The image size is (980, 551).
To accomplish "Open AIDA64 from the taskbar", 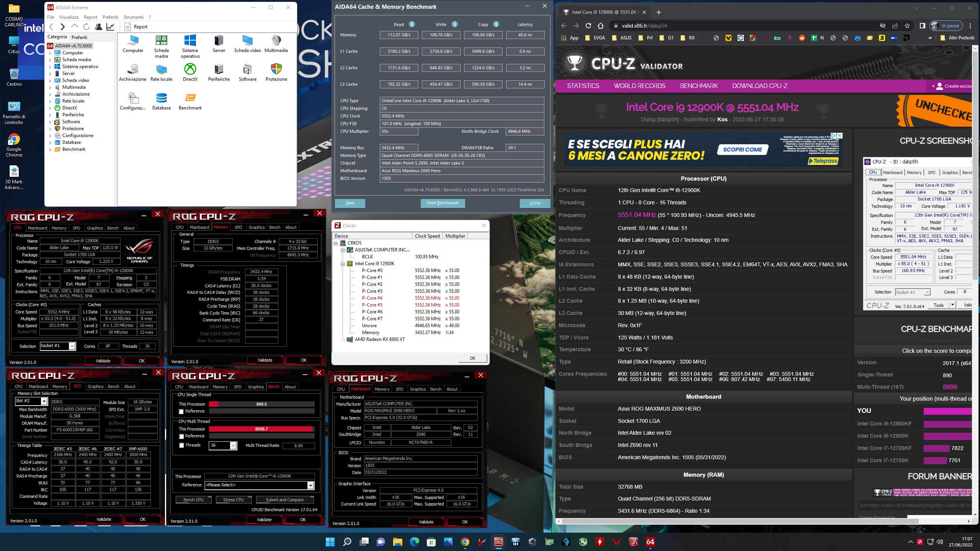I will [650, 542].
